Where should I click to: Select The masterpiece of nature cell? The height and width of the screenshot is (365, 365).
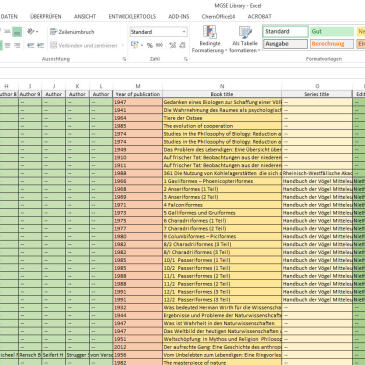222,362
